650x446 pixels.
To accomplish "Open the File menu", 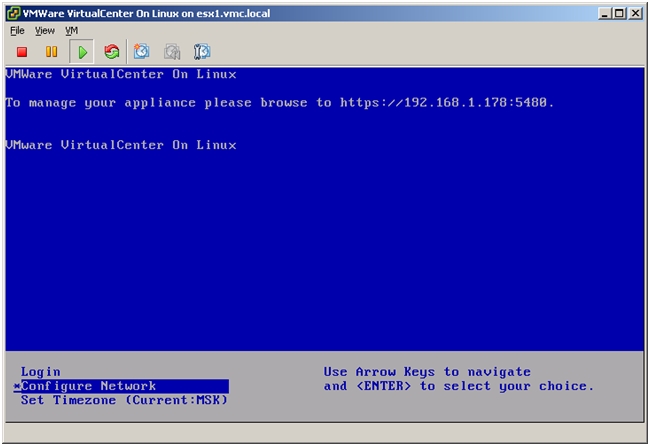I will [17, 31].
